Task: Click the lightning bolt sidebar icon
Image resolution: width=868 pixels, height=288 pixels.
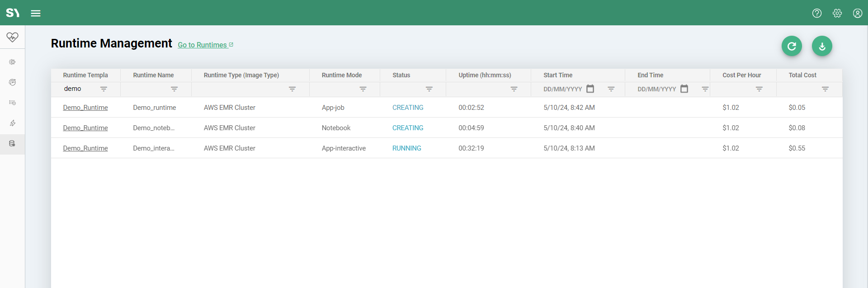Action: point(12,123)
